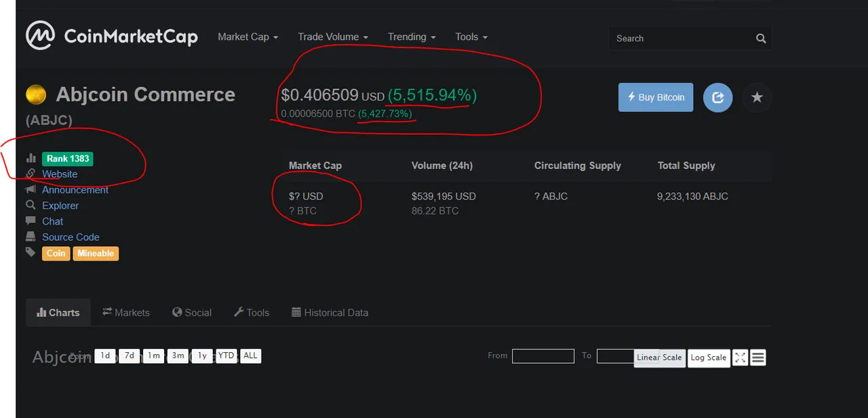Switch to the Charts tab

tap(58, 313)
